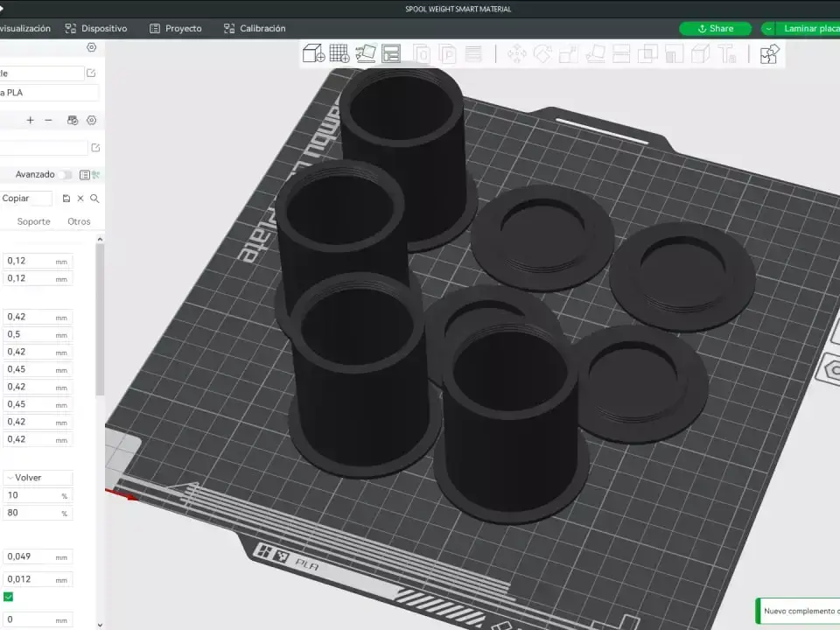Screen dimensions: 840x630
Task: Click the 0,049 mm input field
Action: [38, 556]
